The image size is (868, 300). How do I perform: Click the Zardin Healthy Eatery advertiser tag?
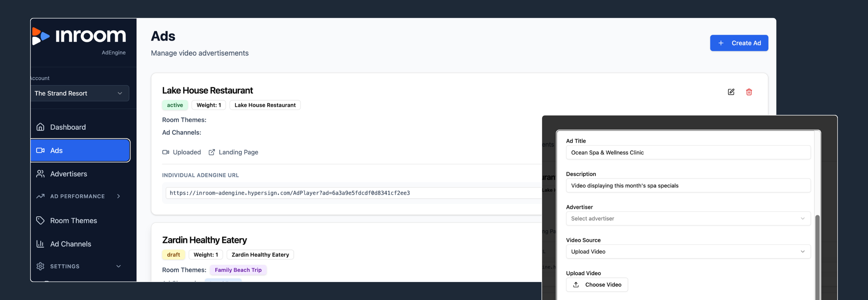point(260,255)
